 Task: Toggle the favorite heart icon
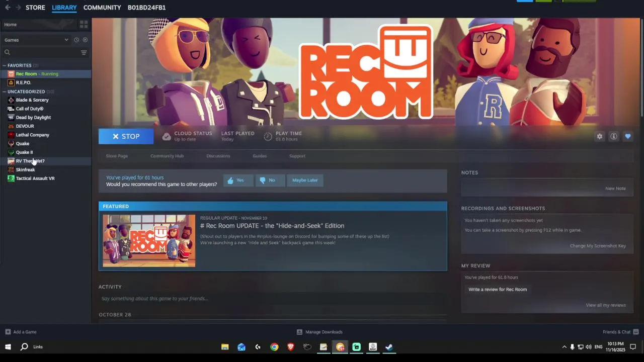coord(628,136)
